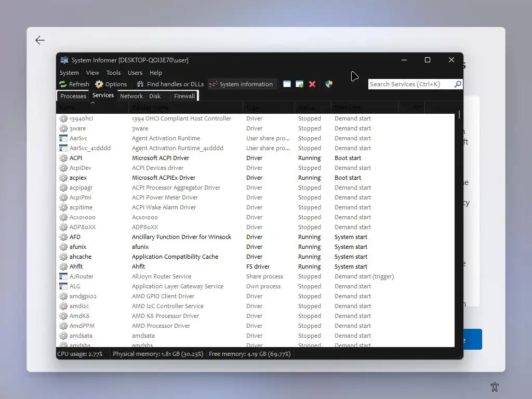Click the window icon beside ALG
Image resolution: width=532 pixels, height=399 pixels.
pyautogui.click(x=63, y=286)
